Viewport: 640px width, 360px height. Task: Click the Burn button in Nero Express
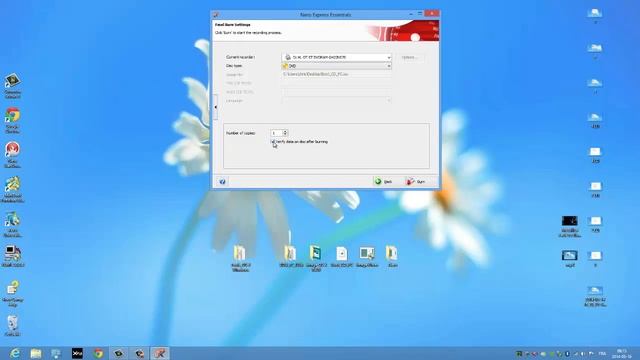pos(418,182)
